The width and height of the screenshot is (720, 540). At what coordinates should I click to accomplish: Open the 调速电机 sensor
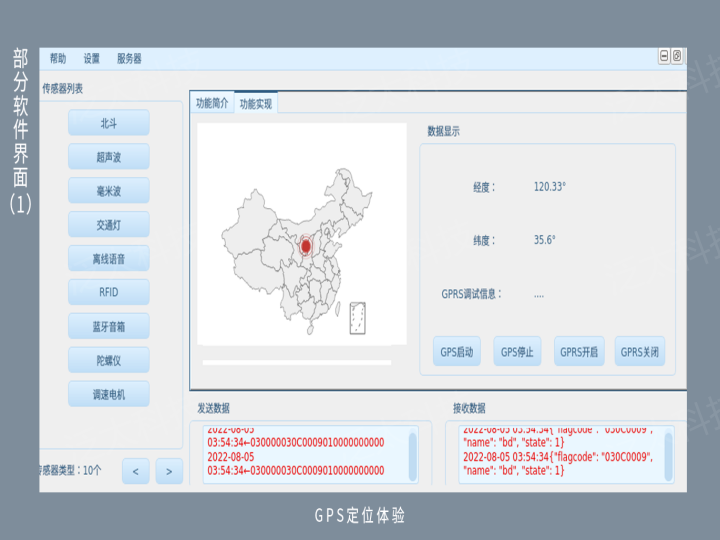pyautogui.click(x=109, y=394)
